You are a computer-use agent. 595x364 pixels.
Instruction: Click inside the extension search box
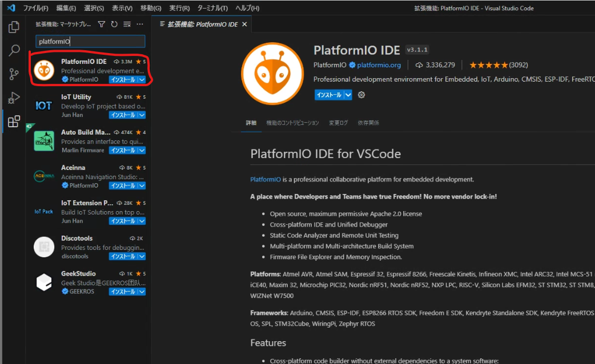pos(90,41)
